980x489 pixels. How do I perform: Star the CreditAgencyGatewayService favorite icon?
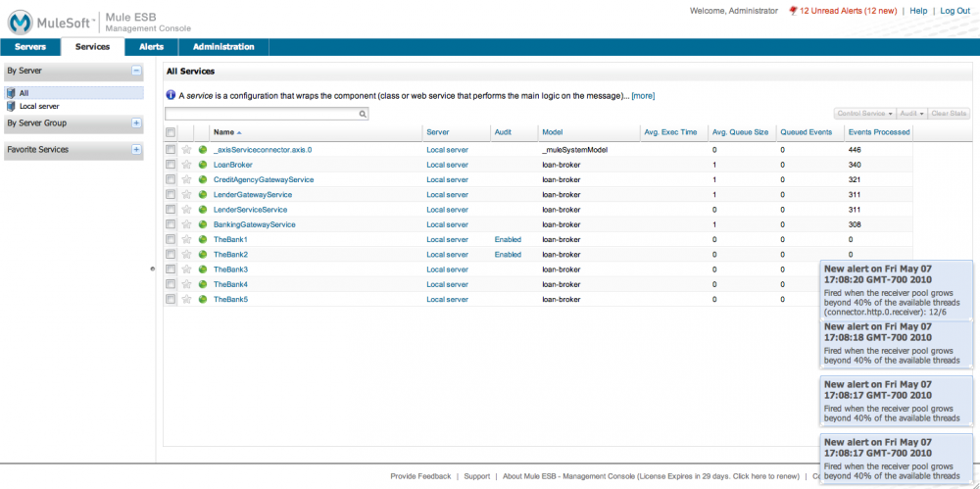[x=186, y=179]
